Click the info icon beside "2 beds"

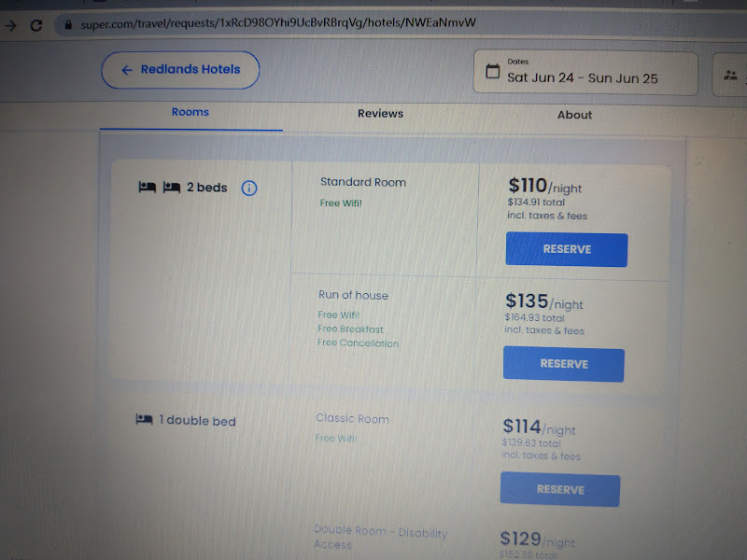248,188
